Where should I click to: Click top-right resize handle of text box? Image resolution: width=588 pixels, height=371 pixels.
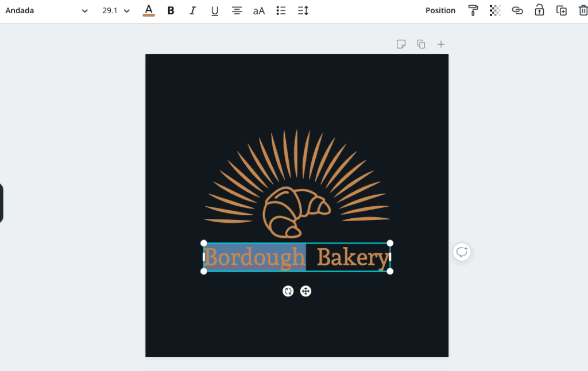tap(390, 243)
